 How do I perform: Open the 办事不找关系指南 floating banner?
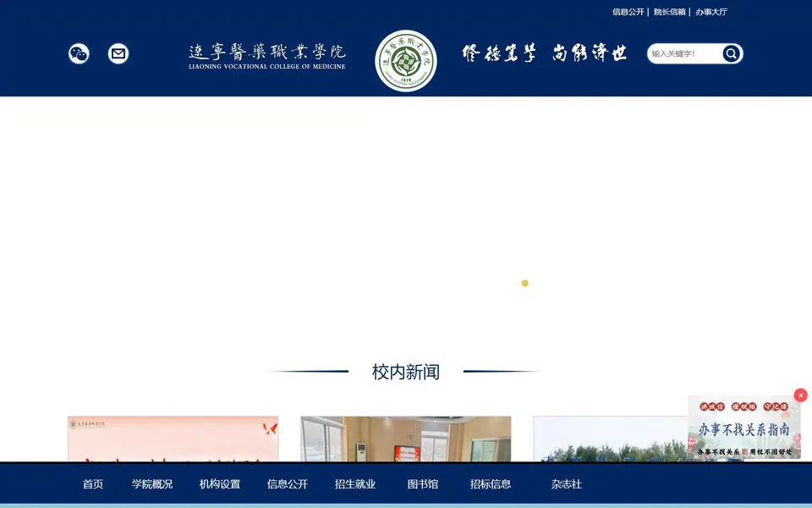[x=743, y=427]
